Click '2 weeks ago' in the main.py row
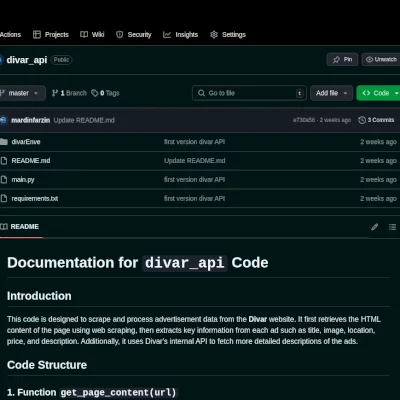Image resolution: width=400 pixels, height=400 pixels. [378, 180]
